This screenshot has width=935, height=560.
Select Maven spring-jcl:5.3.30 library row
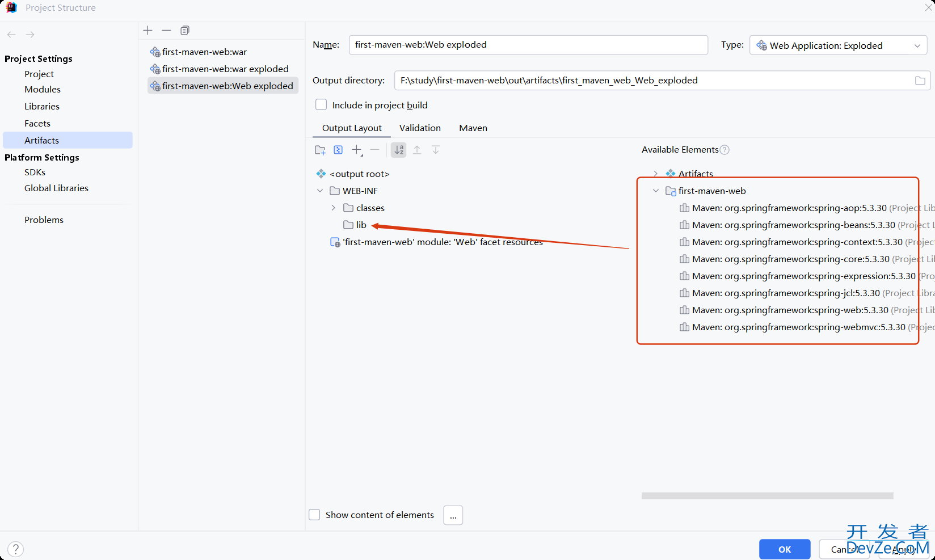click(806, 293)
